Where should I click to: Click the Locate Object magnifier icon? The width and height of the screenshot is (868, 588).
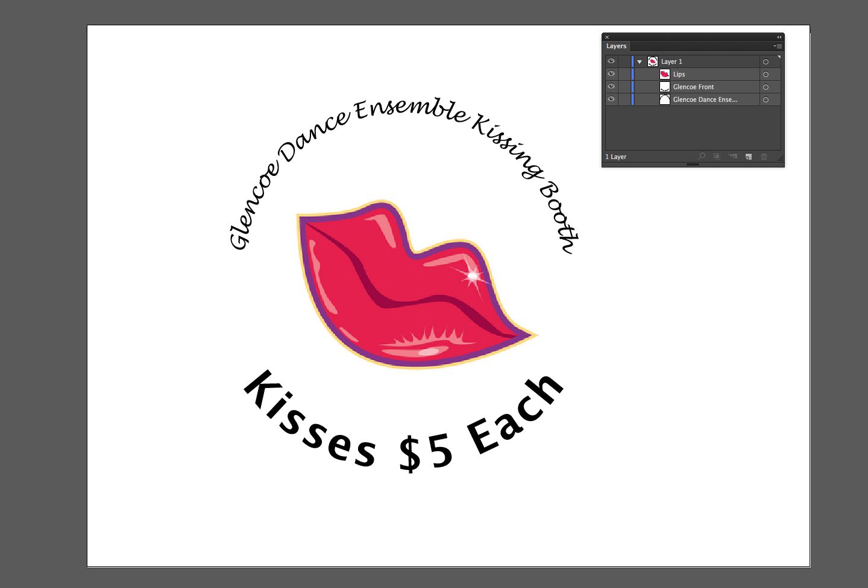point(702,157)
